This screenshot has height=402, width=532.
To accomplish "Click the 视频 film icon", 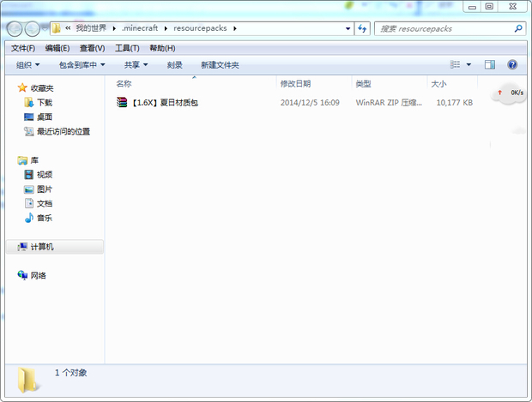I will pyautogui.click(x=29, y=175).
